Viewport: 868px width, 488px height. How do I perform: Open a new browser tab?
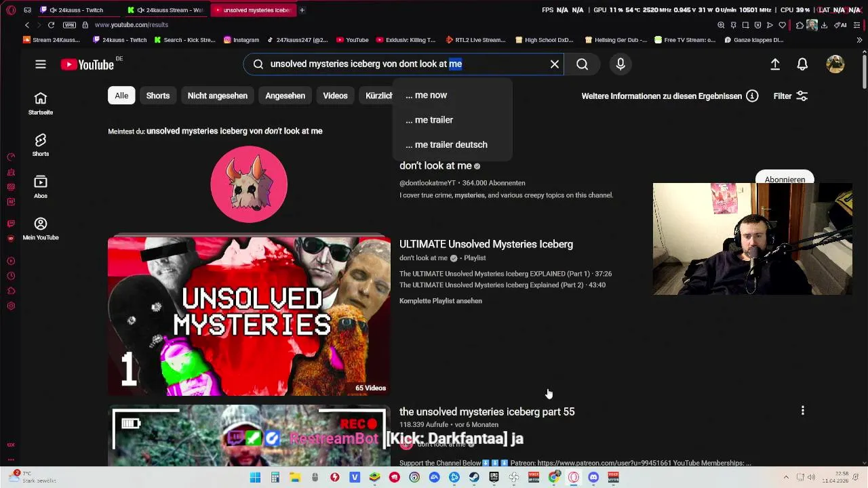302,10
